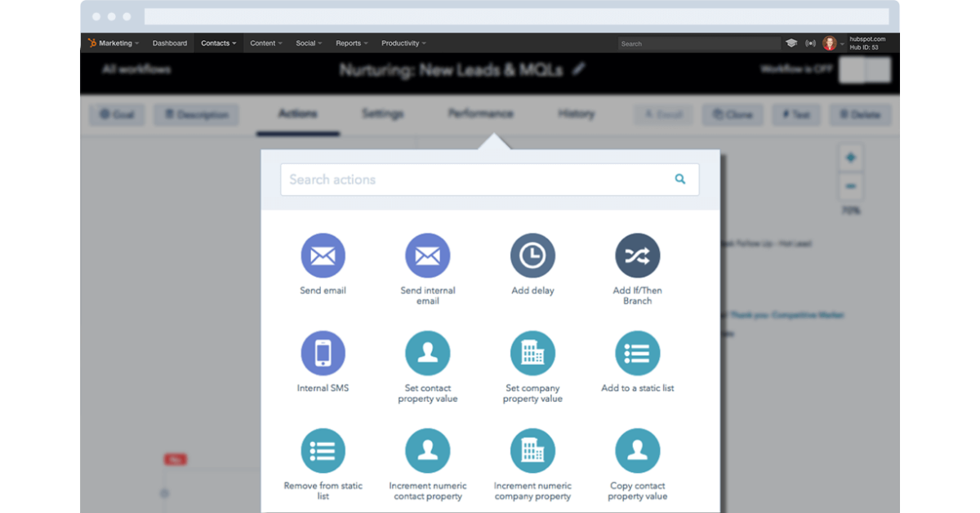Viewport: 980px width, 513px height.
Task: Expand the Contacts navigation dropdown
Action: [x=219, y=43]
